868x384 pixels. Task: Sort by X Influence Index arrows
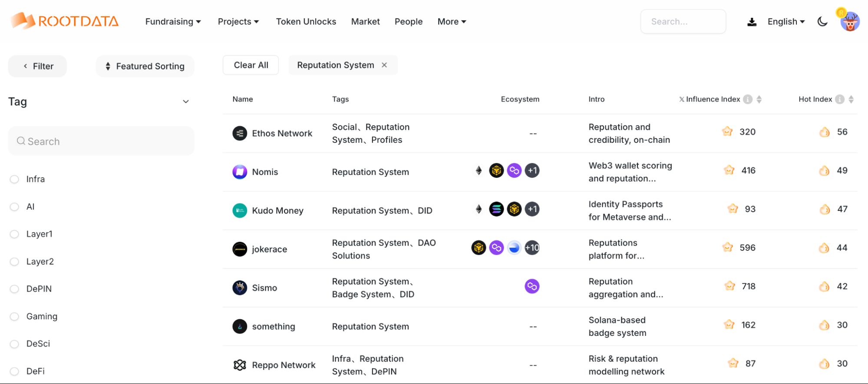(x=759, y=99)
